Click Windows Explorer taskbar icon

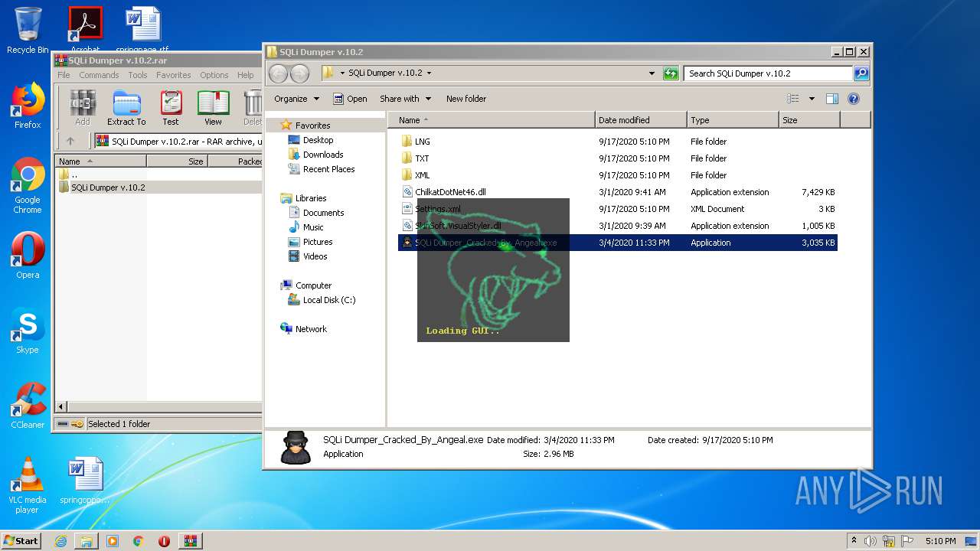(x=87, y=541)
